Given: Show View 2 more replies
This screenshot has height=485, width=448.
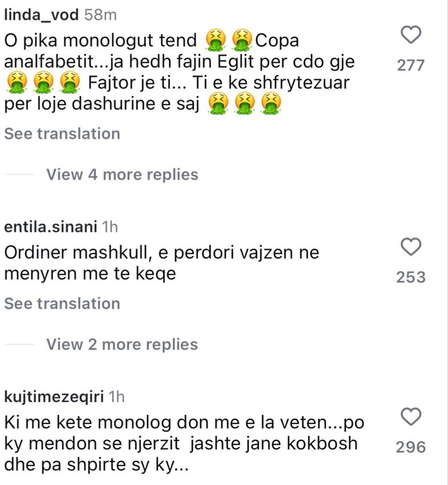Looking at the screenshot, I should (122, 345).
